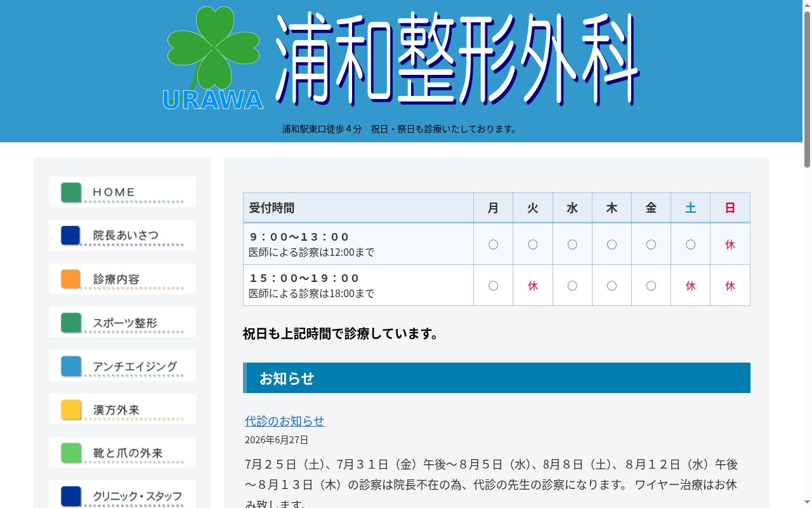Click the 月 column header
812x508 pixels.
tap(494, 208)
